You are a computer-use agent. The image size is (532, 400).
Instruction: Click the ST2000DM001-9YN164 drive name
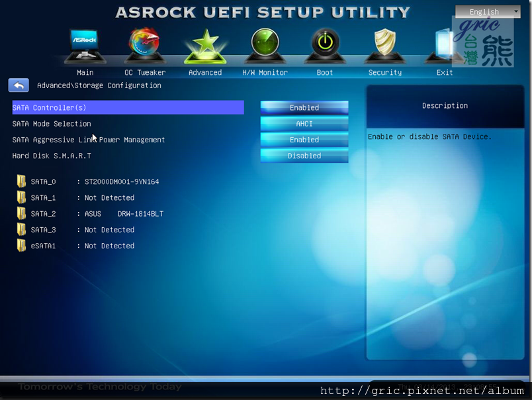point(122,181)
